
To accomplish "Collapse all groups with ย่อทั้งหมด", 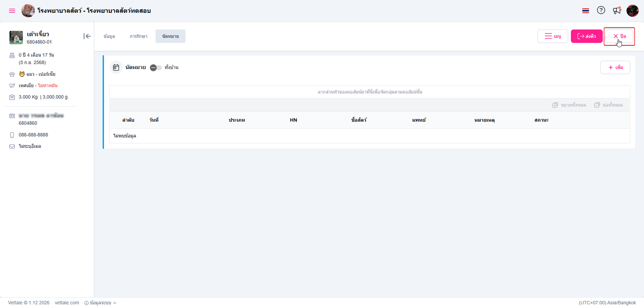I will coord(608,105).
